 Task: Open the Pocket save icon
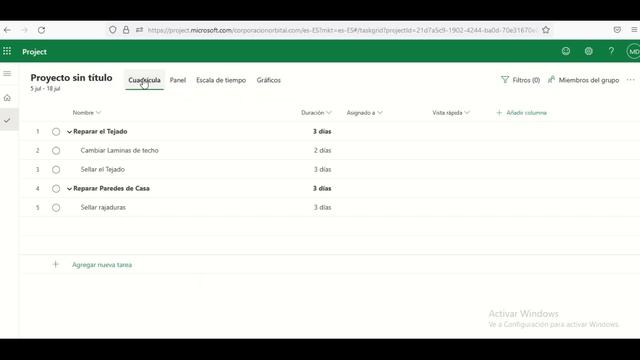(617, 30)
